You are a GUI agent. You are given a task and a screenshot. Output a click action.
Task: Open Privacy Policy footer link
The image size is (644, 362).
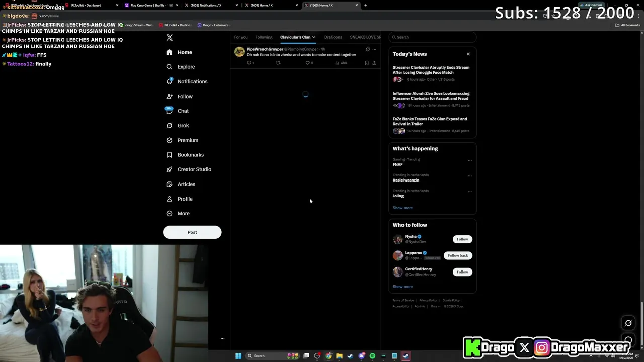428,300
